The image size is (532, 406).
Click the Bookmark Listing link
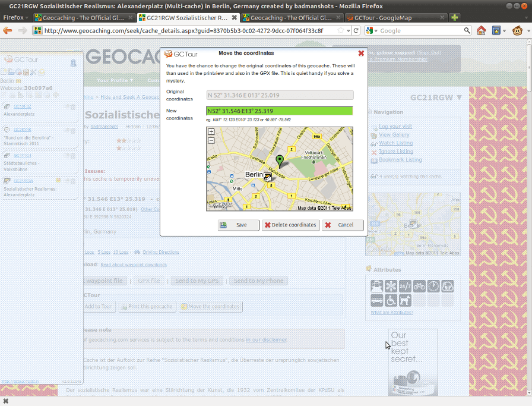[x=400, y=159]
